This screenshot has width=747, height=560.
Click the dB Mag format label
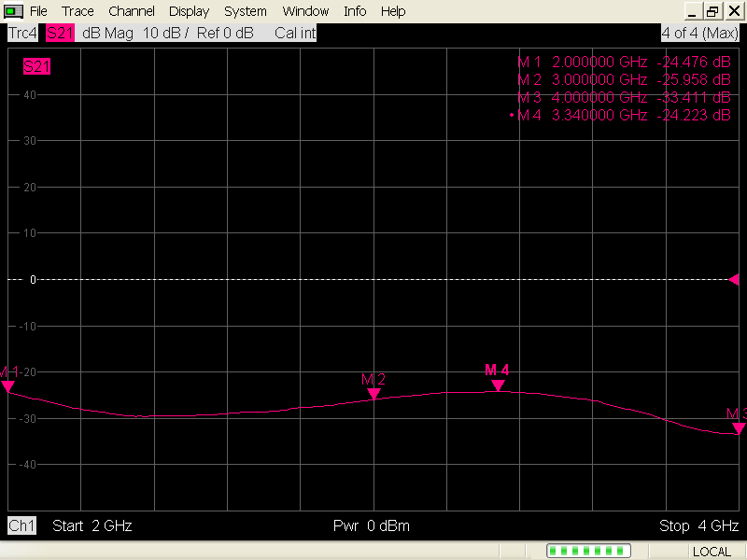click(107, 34)
